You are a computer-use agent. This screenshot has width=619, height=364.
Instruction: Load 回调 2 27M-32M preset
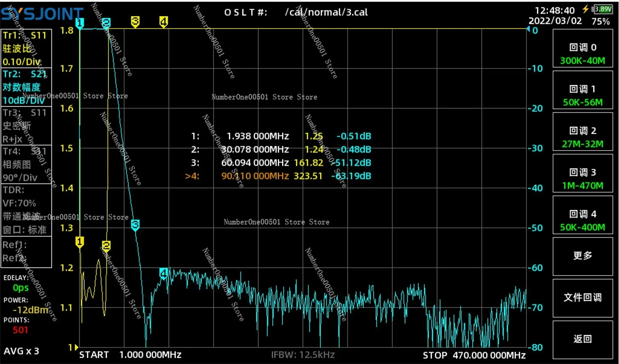582,131
